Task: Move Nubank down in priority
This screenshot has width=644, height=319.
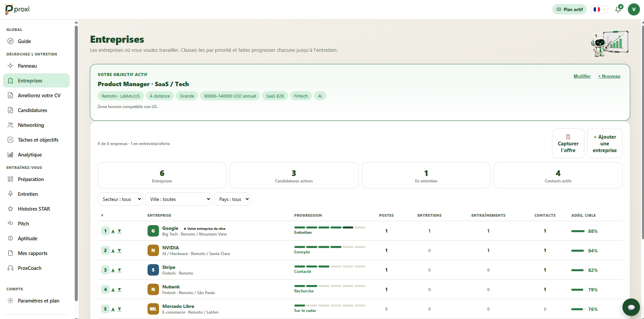Action: pyautogui.click(x=119, y=290)
